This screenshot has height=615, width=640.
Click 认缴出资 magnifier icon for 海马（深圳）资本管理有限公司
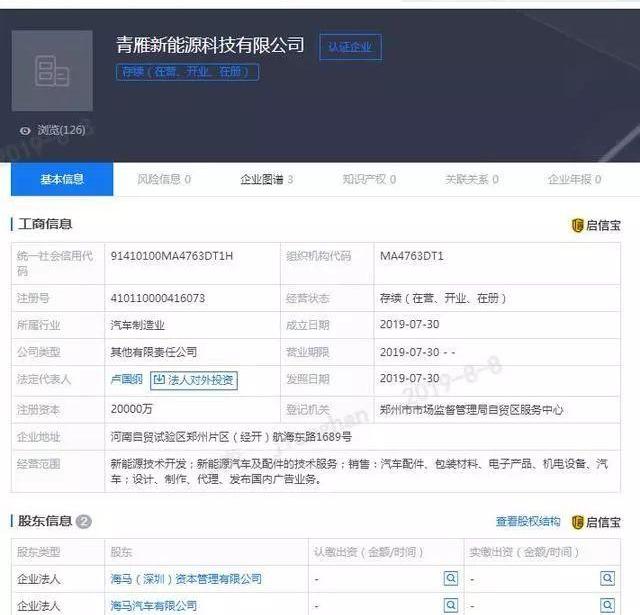tap(451, 578)
